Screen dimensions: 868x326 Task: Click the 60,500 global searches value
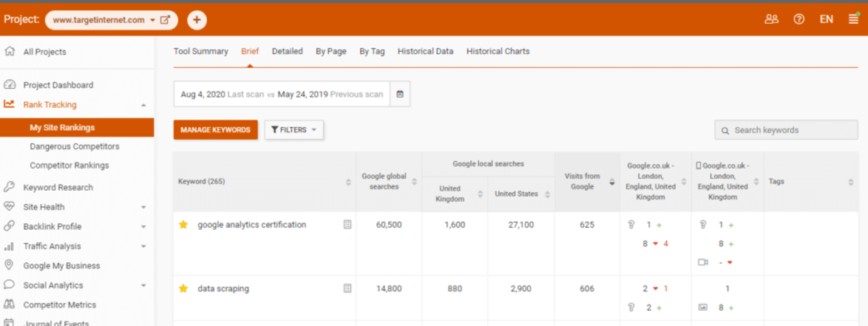[388, 225]
